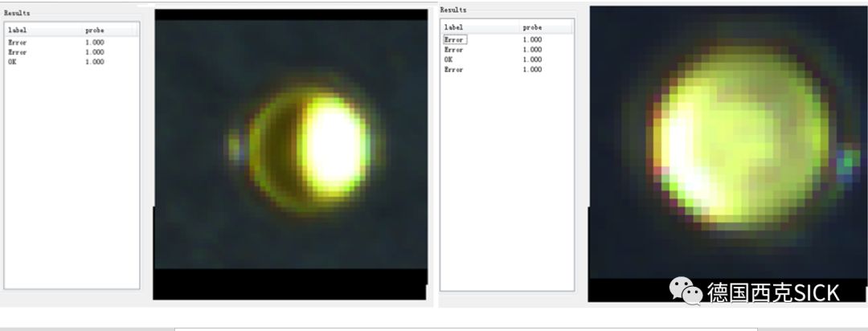The height and width of the screenshot is (331, 868).
Task: Click probe value of OK row in left table
Action: (x=94, y=62)
